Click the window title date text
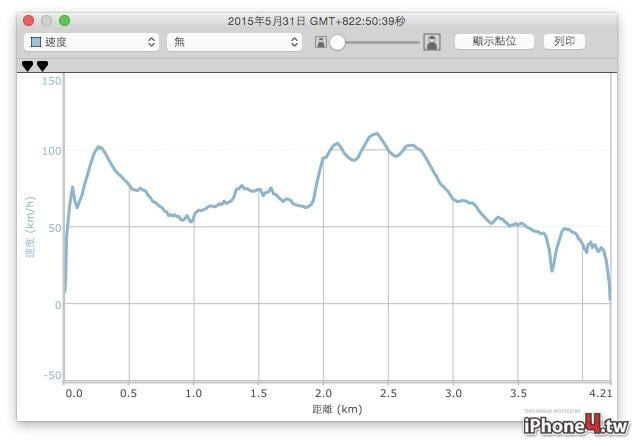Viewport: 634px width, 442px height. (x=317, y=21)
